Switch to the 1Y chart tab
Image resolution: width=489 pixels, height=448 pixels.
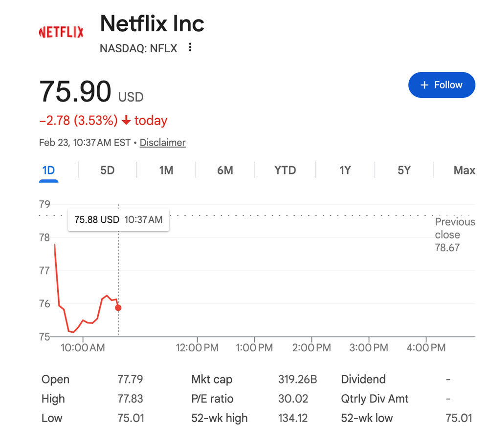click(x=345, y=171)
